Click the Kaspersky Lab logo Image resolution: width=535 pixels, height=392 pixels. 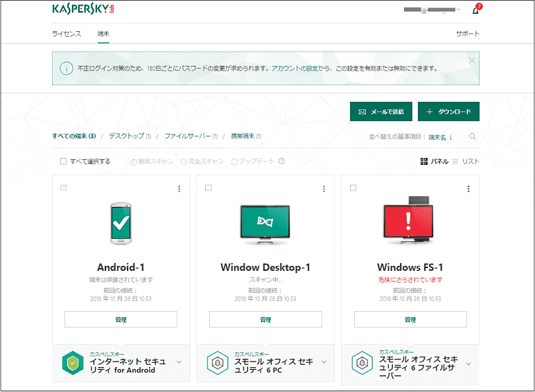[83, 9]
